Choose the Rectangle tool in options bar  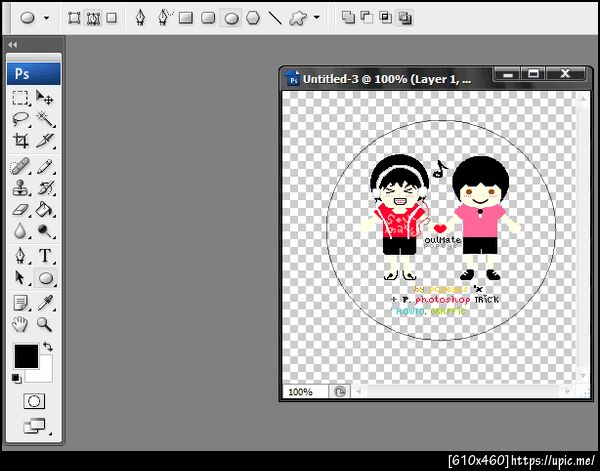point(186,18)
